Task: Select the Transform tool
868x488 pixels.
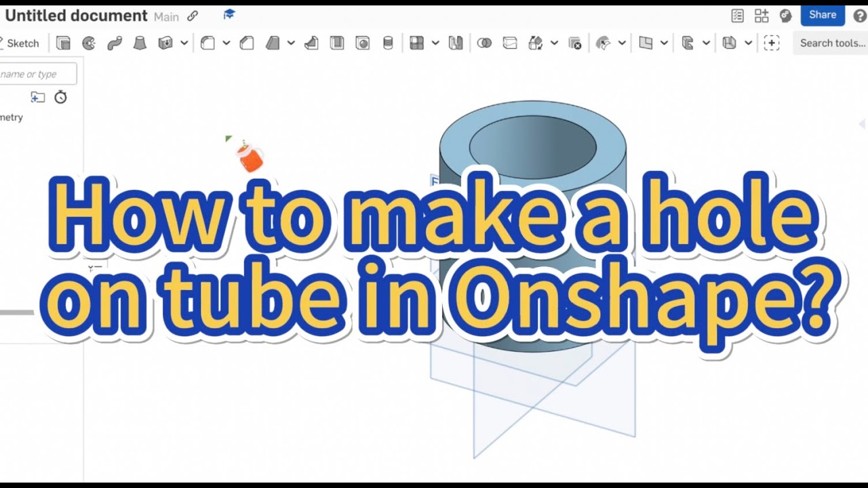Action: pos(536,43)
